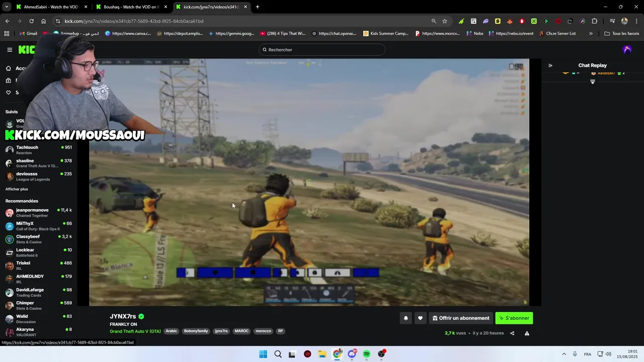
Task: Open Spotify from the taskbar
Action: [366, 354]
